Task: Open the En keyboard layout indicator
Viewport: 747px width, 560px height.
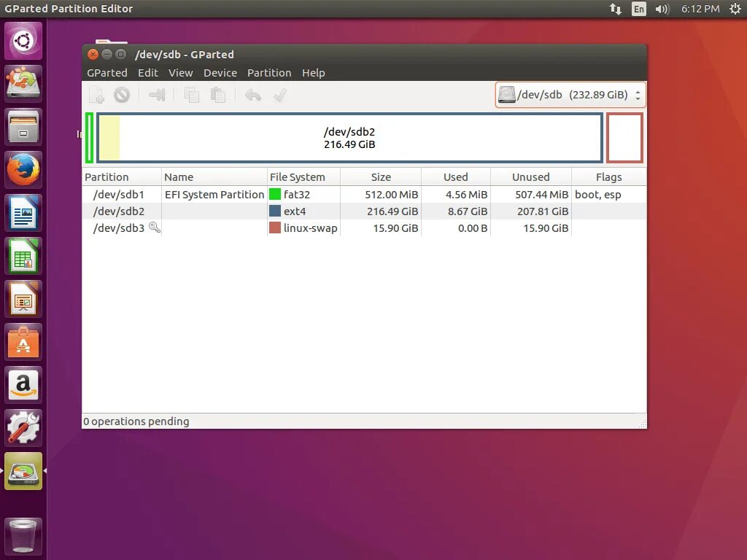Action: pyautogui.click(x=639, y=9)
